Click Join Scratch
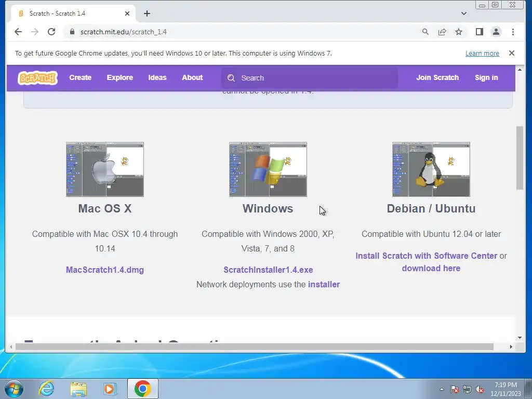Screen dimensions: 532x399 437,78
